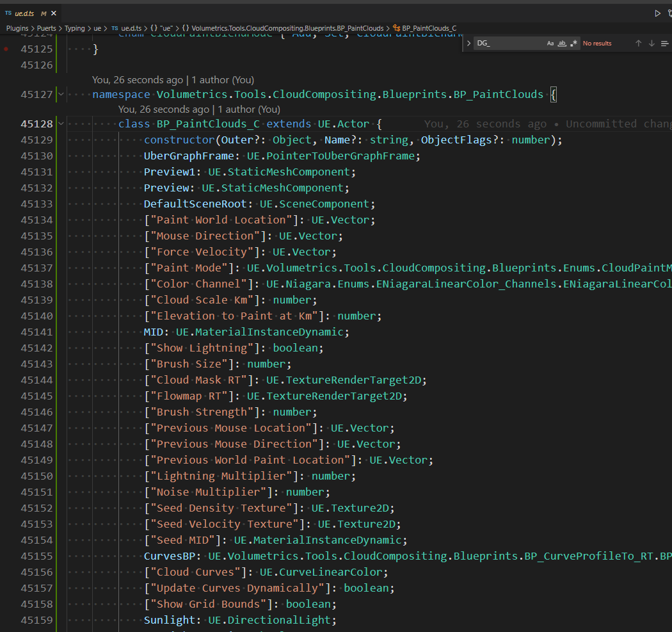Jump to the previous search match
Screen dimensions: 672x632
click(x=638, y=43)
